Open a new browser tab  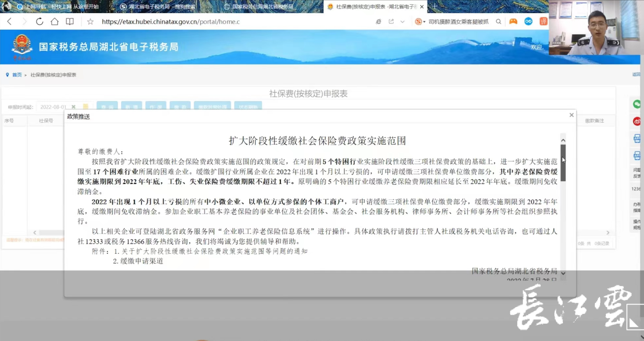click(x=435, y=6)
